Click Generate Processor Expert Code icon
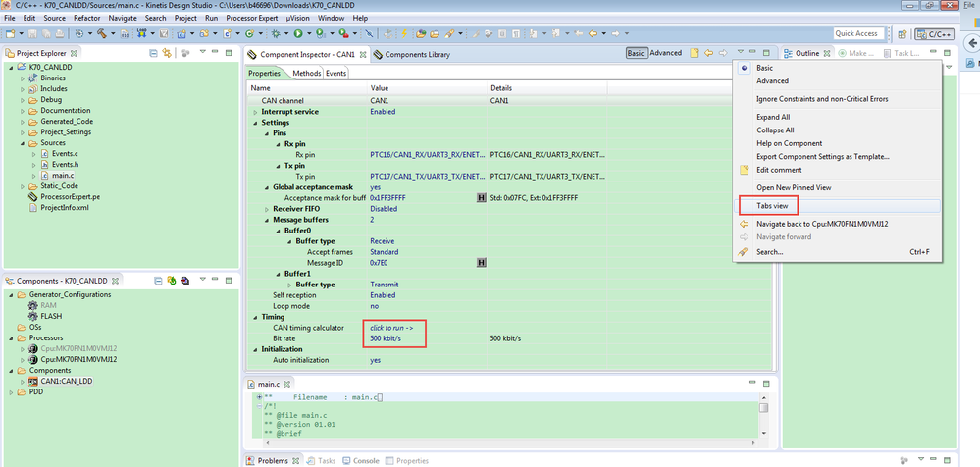 tap(172, 281)
